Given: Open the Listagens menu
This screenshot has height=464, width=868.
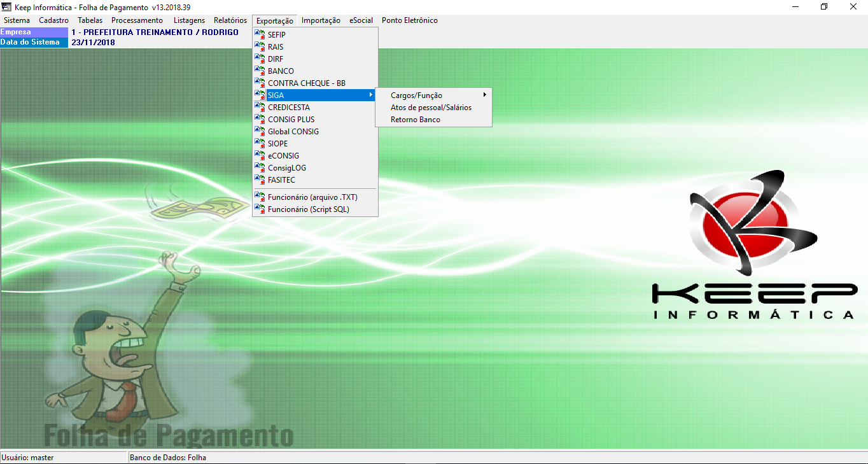Looking at the screenshot, I should click(x=189, y=20).
